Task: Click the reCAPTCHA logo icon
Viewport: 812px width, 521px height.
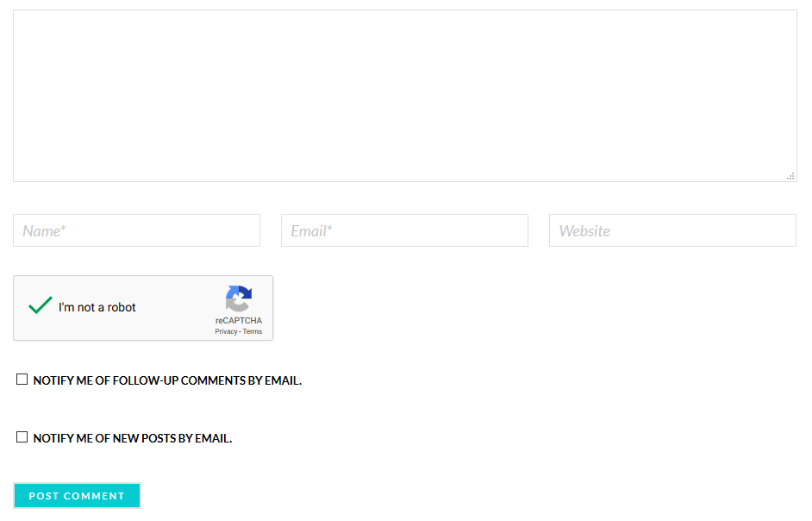Action: point(239,298)
